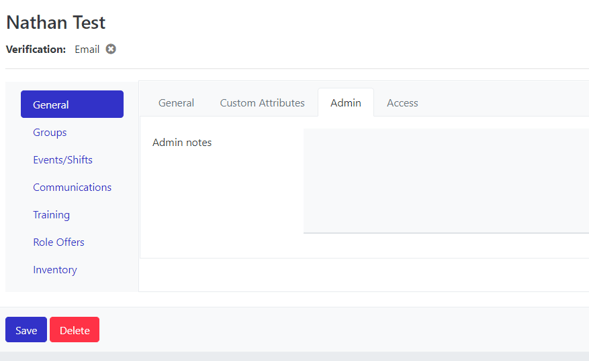589x361 pixels.
Task: Select the Admin tab
Action: click(346, 103)
